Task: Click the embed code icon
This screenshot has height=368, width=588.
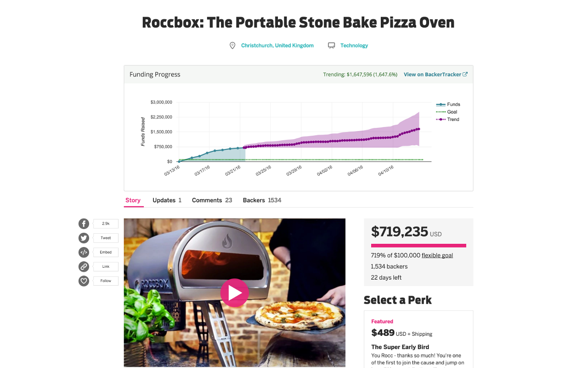Action: click(84, 252)
